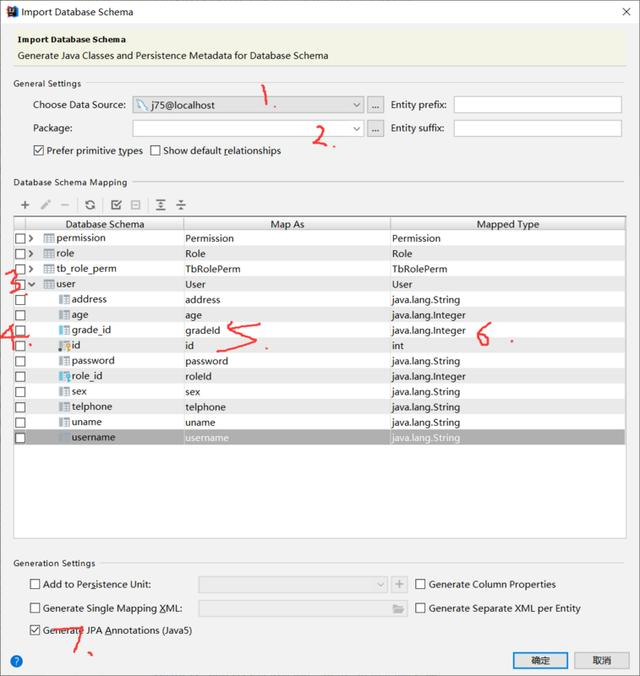
Task: Click the Mapped Type column header
Action: (508, 224)
